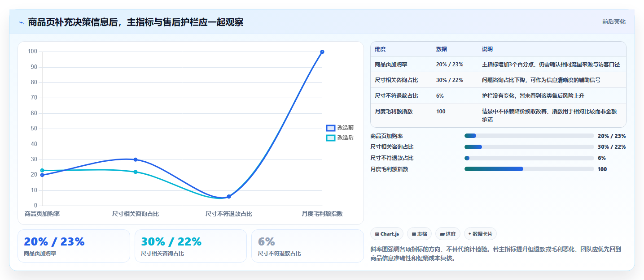Click the 尺寸相关咨询占比 progress bar
Image resolution: width=644 pixels, height=280 pixels.
point(529,147)
